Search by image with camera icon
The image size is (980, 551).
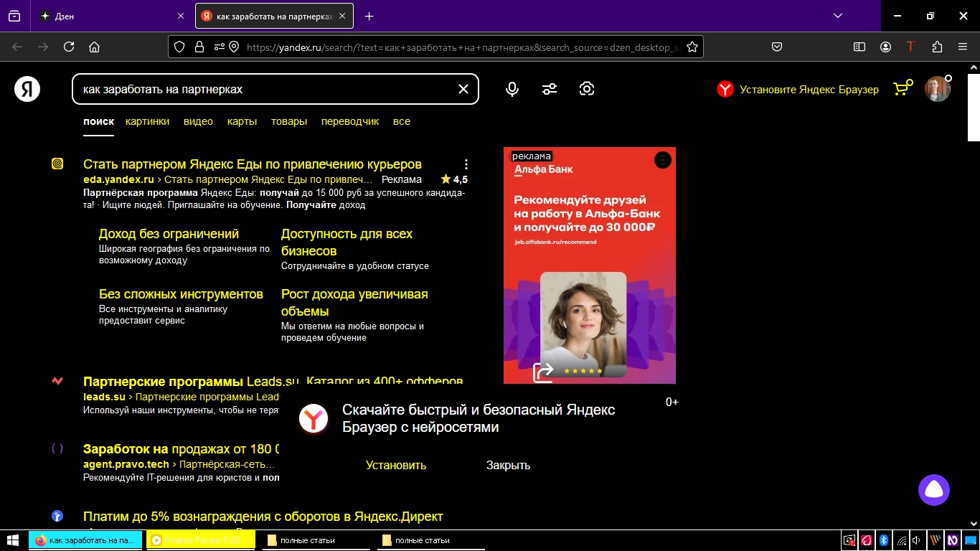[x=587, y=89]
